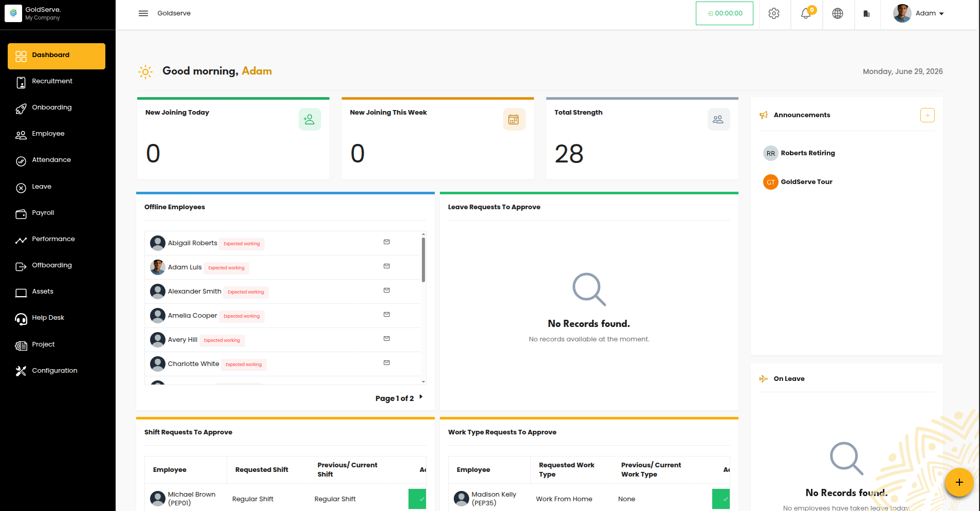The height and width of the screenshot is (511, 980).
Task: Add a new announcement with plus button
Action: tap(928, 115)
